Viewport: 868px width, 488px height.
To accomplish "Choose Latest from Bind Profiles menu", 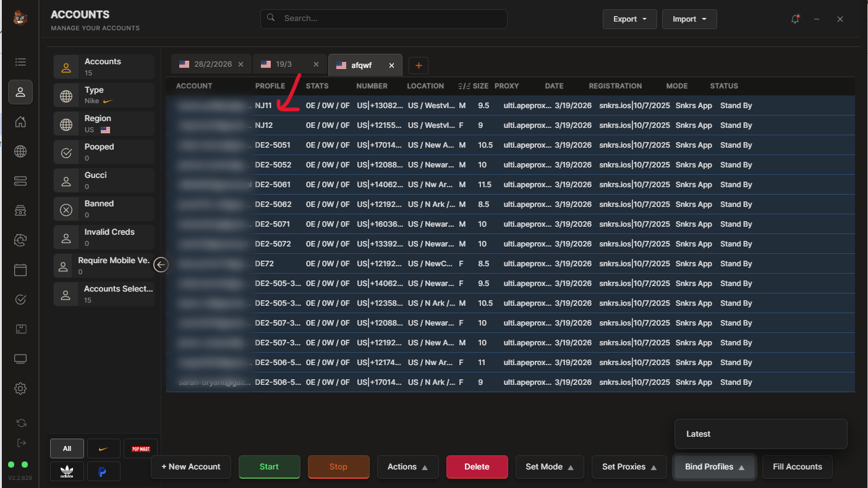I will click(x=699, y=434).
